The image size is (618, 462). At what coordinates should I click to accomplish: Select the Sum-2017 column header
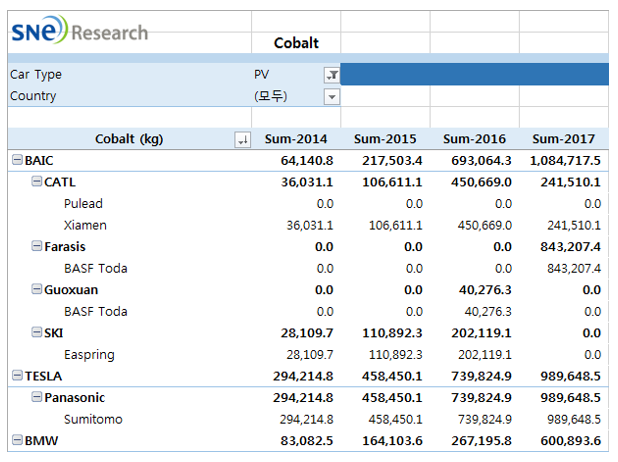[x=564, y=139]
